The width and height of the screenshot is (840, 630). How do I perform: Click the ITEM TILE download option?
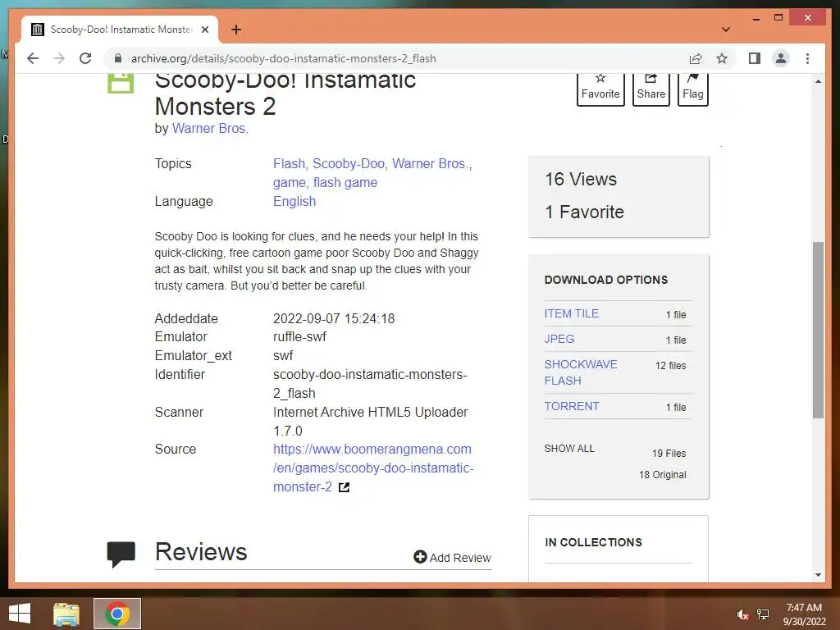coord(571,313)
